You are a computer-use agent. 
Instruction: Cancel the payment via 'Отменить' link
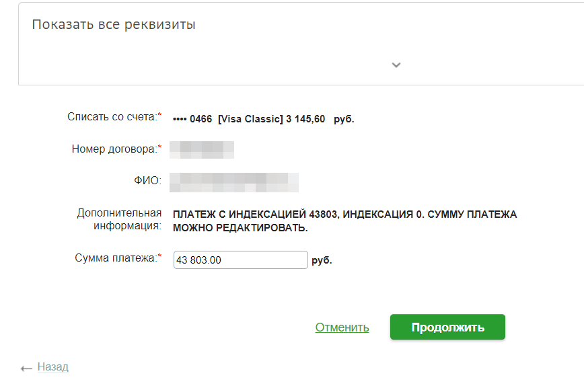click(342, 327)
